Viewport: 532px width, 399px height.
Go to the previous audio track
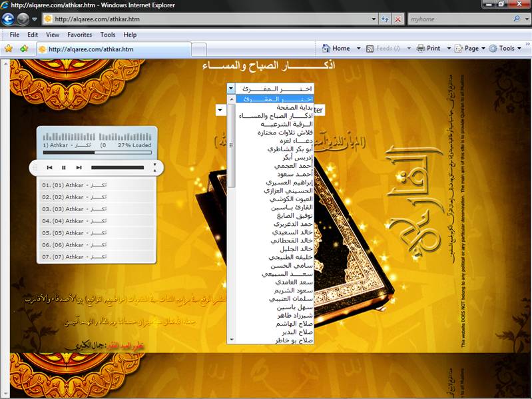pos(49,167)
